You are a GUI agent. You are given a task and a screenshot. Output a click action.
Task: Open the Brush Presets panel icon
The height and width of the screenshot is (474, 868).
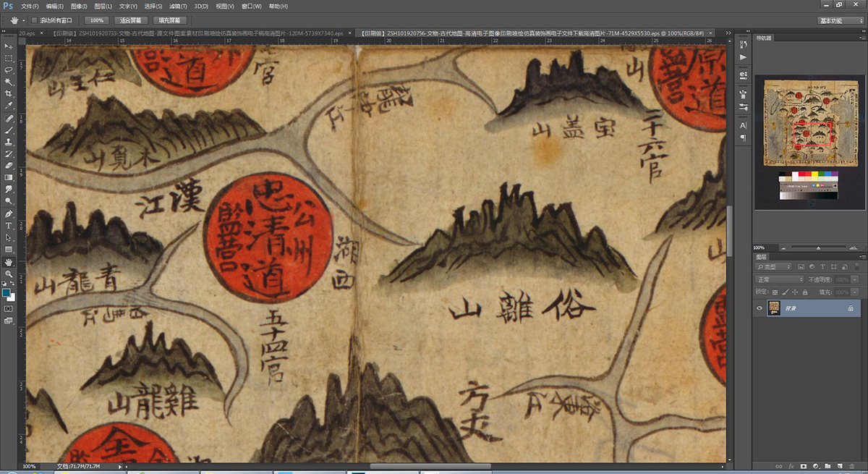click(744, 106)
